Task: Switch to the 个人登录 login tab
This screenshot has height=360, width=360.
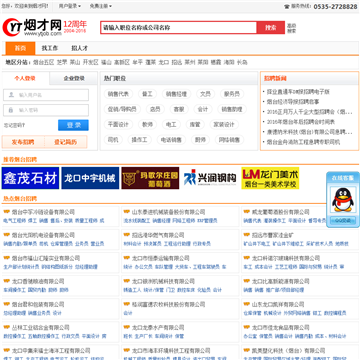Action: pyautogui.click(x=25, y=78)
